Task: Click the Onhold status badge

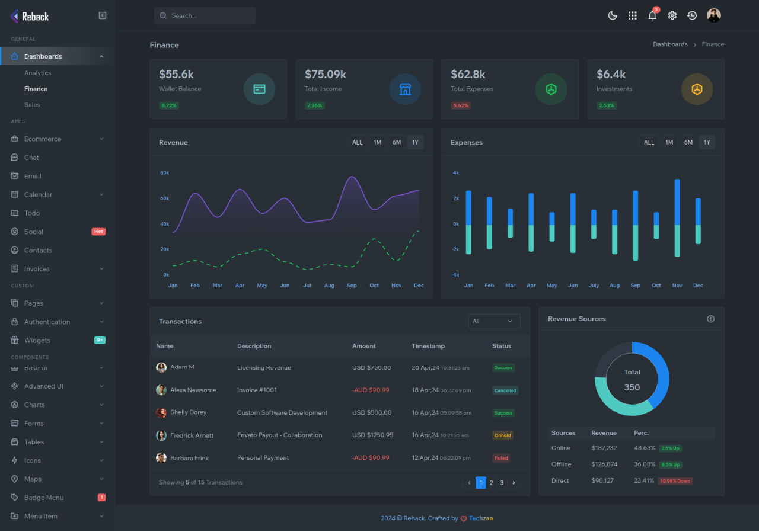Action: click(502, 435)
